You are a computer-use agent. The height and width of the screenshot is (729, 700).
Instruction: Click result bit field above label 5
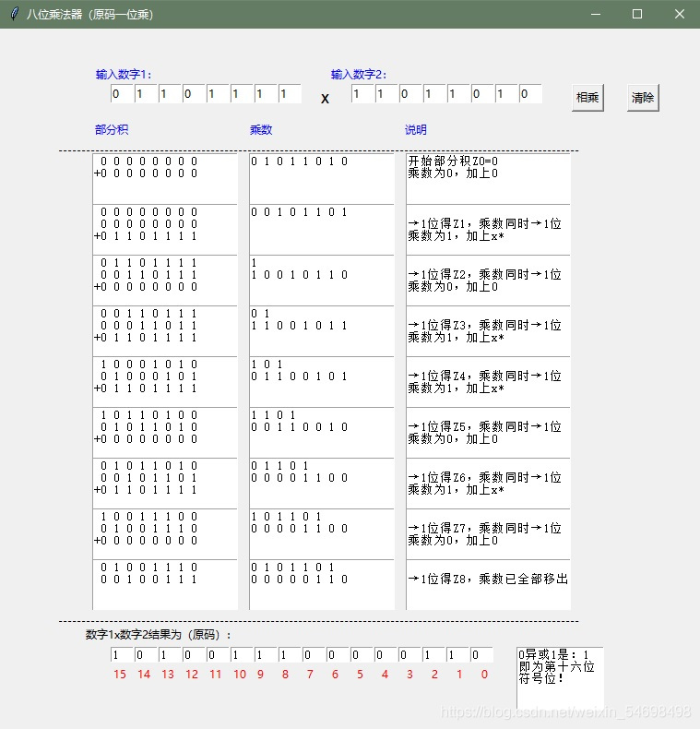[x=362, y=655]
